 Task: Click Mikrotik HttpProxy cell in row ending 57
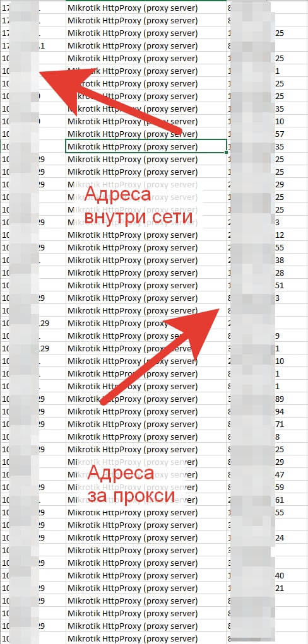(146, 134)
